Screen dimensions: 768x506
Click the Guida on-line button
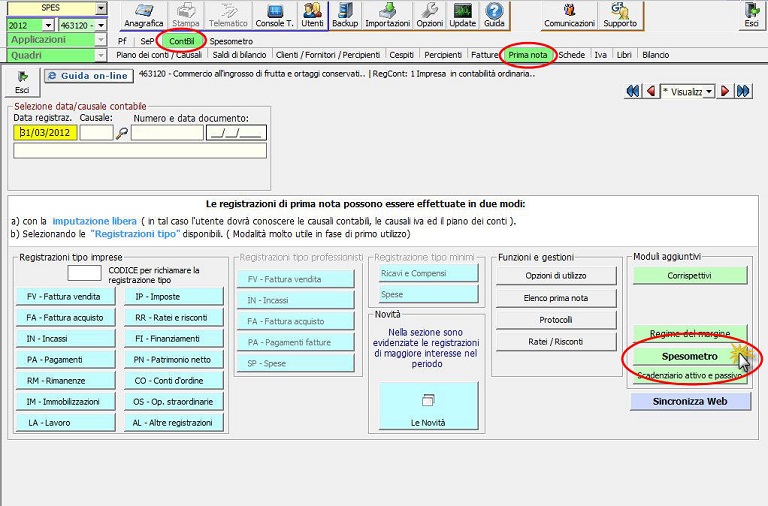click(89, 76)
